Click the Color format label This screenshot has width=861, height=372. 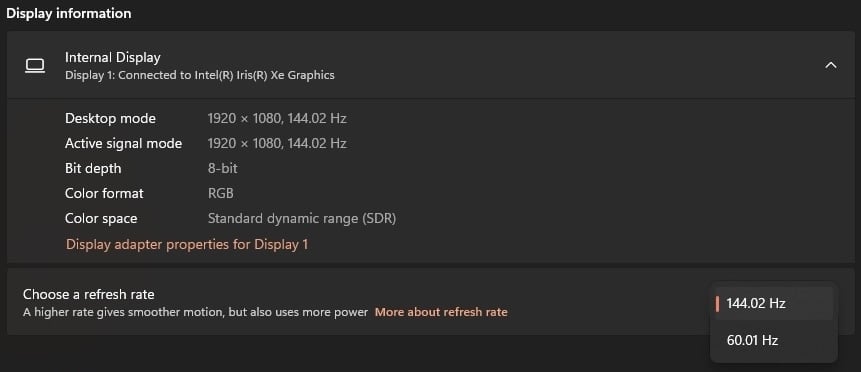(104, 193)
